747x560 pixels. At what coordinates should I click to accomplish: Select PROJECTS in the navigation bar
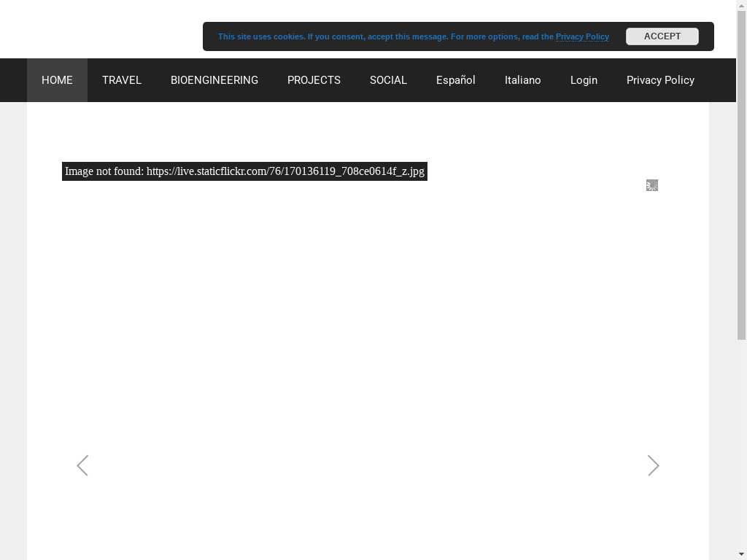[314, 80]
